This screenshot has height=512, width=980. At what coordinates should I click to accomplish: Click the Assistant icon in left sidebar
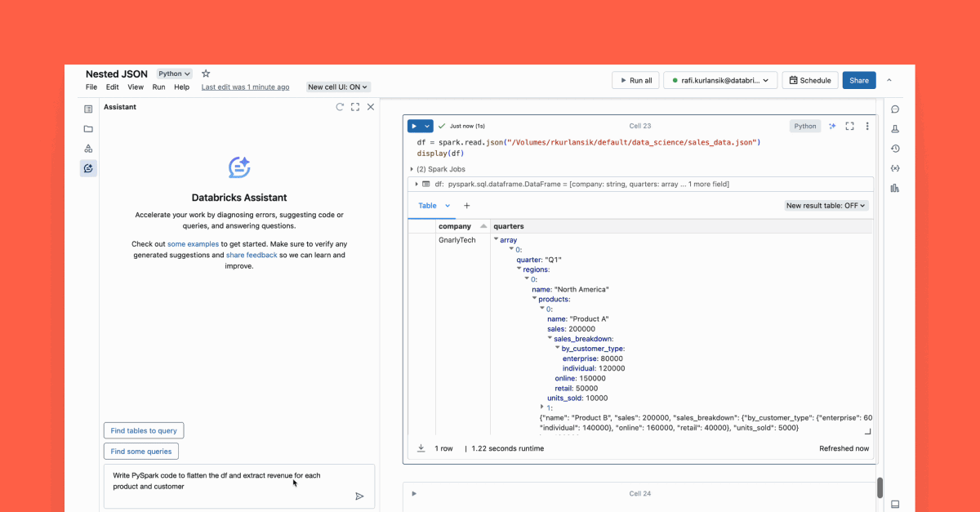point(88,168)
